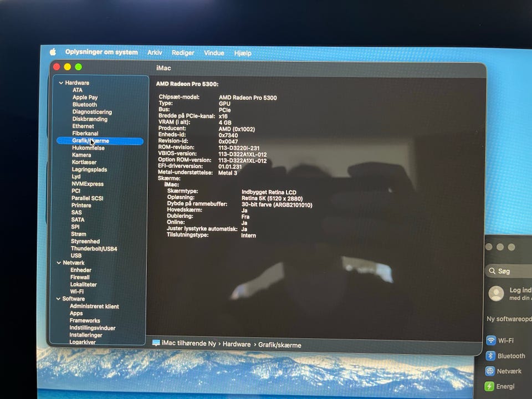This screenshot has height=399, width=532.
Task: Select Apps under Software
Action: pyautogui.click(x=76, y=314)
